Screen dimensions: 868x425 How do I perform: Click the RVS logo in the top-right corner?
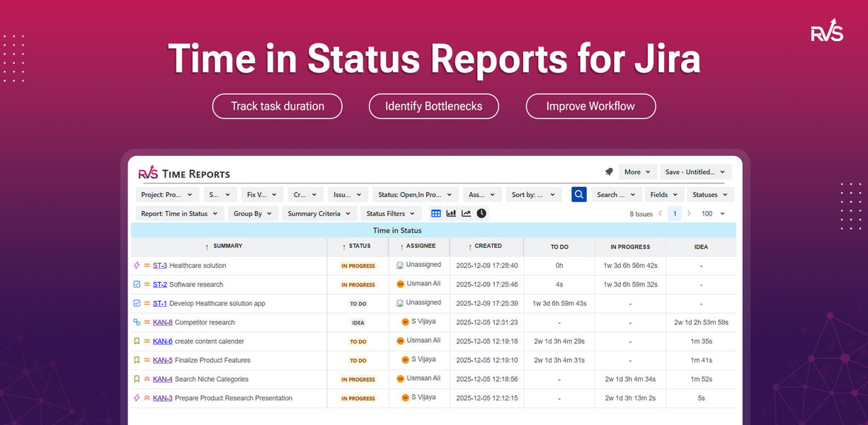827,31
